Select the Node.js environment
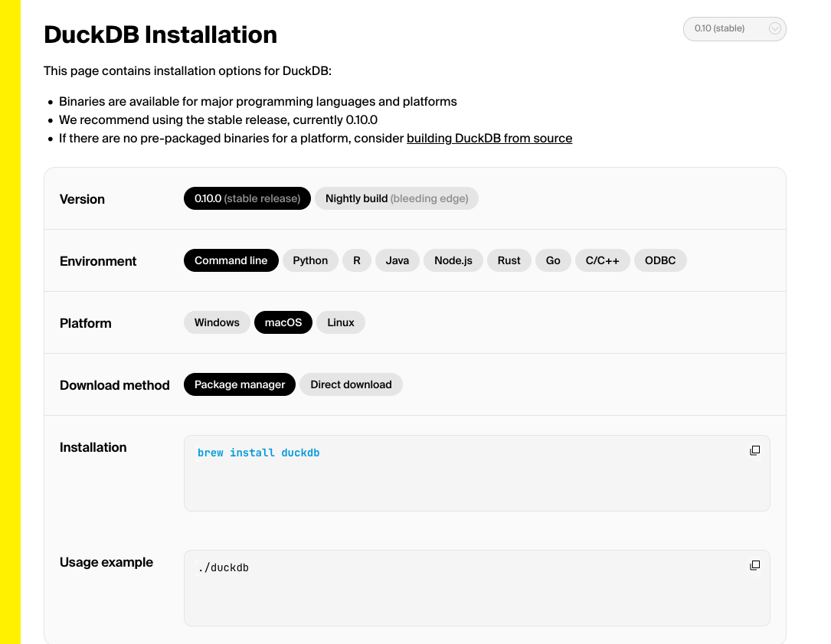Viewport: 831px width, 644px height. point(453,260)
